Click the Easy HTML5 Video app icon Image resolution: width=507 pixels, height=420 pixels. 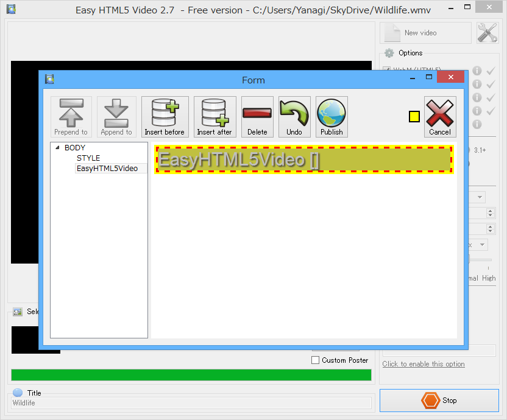[x=12, y=9]
